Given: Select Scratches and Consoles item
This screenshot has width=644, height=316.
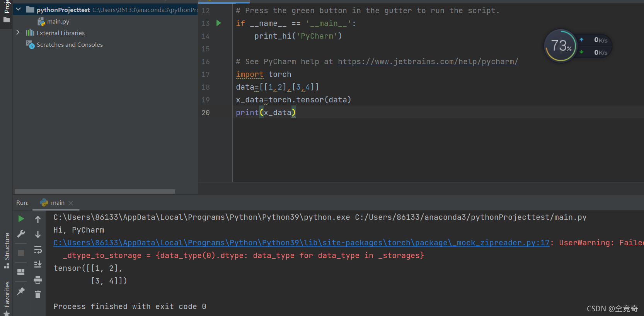Looking at the screenshot, I should pyautogui.click(x=70, y=45).
